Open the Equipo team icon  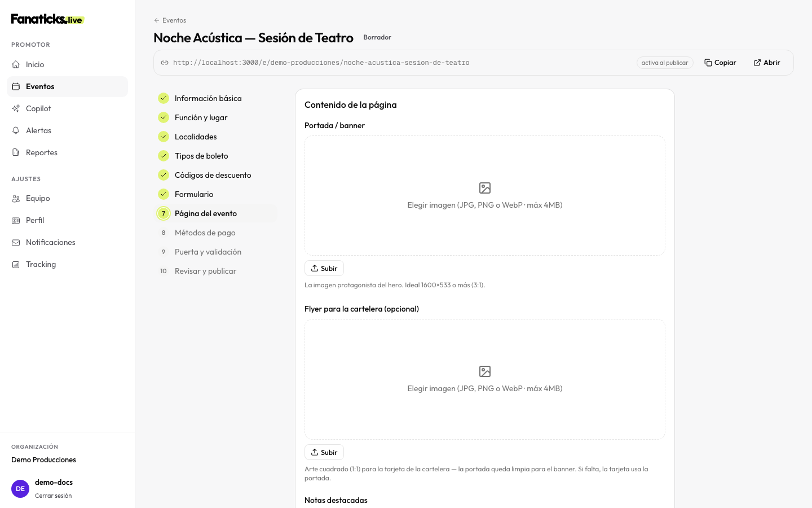16,198
